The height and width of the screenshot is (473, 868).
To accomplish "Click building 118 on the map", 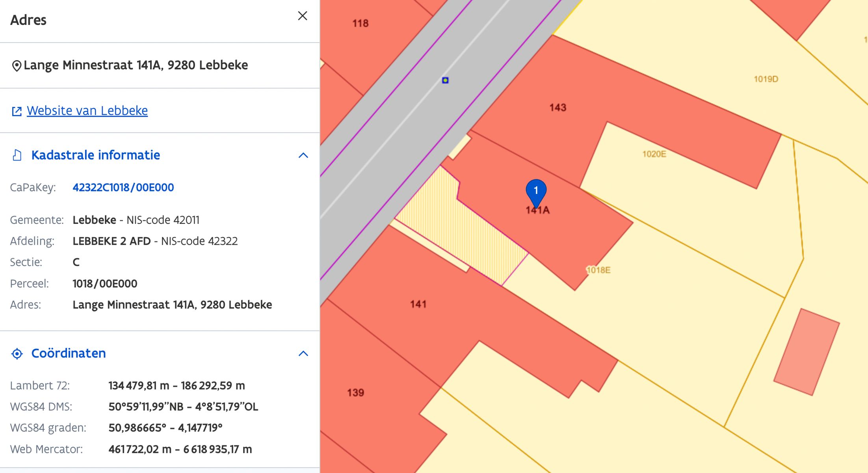I will point(360,24).
